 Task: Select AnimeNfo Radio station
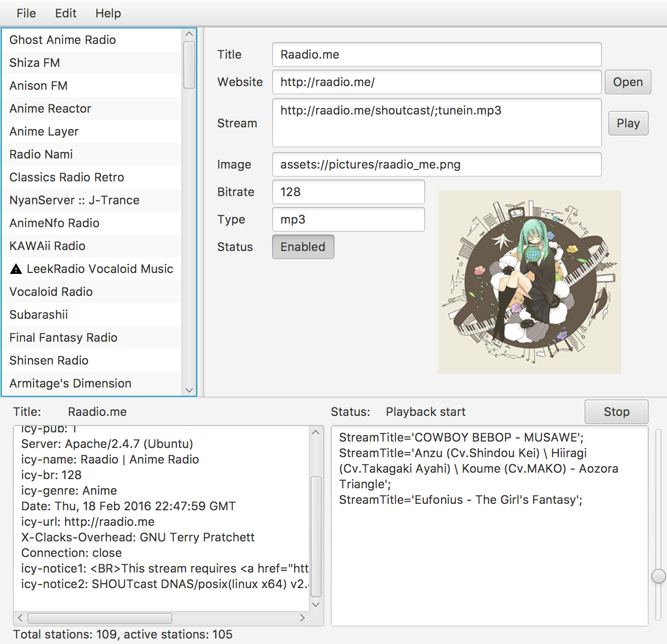click(92, 223)
